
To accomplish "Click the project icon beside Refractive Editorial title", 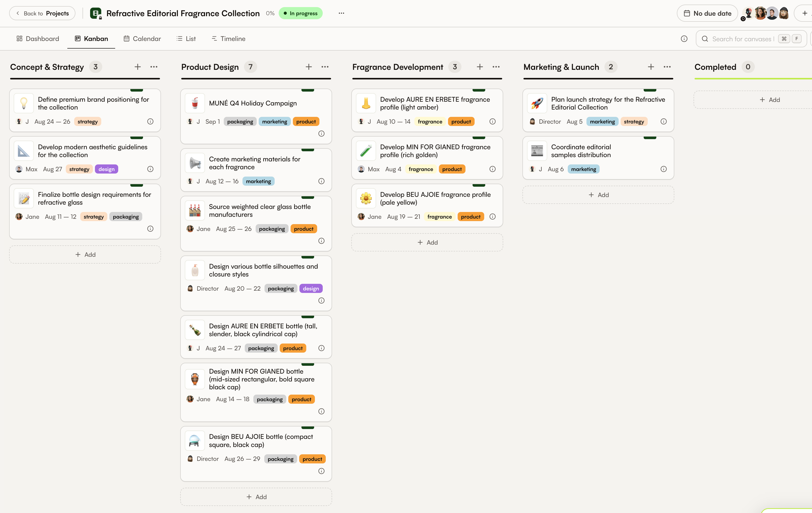I will [x=96, y=13].
